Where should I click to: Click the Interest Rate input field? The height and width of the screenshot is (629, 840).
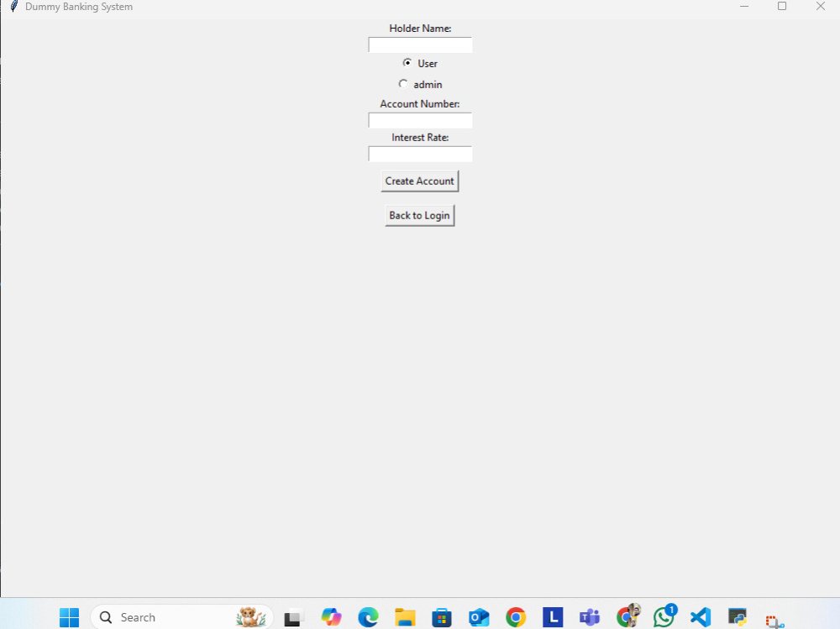point(420,155)
